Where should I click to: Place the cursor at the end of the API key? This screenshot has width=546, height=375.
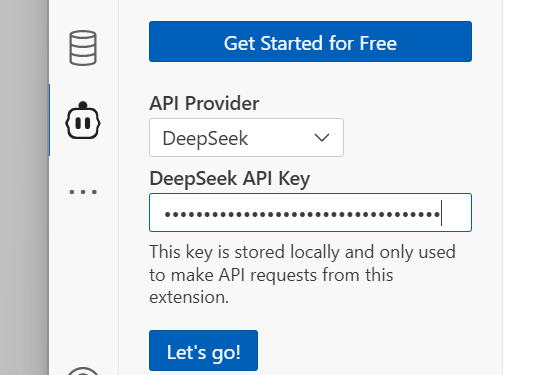point(441,213)
